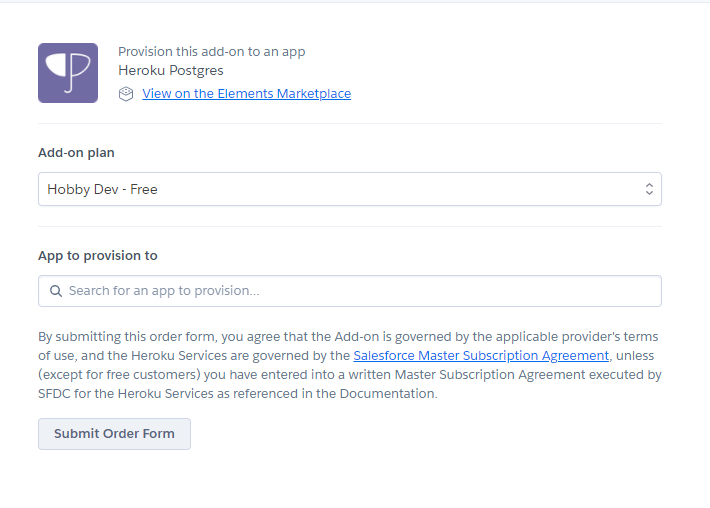The width and height of the screenshot is (710, 508).
Task: Click the SFDC text in the terms
Action: click(58, 394)
